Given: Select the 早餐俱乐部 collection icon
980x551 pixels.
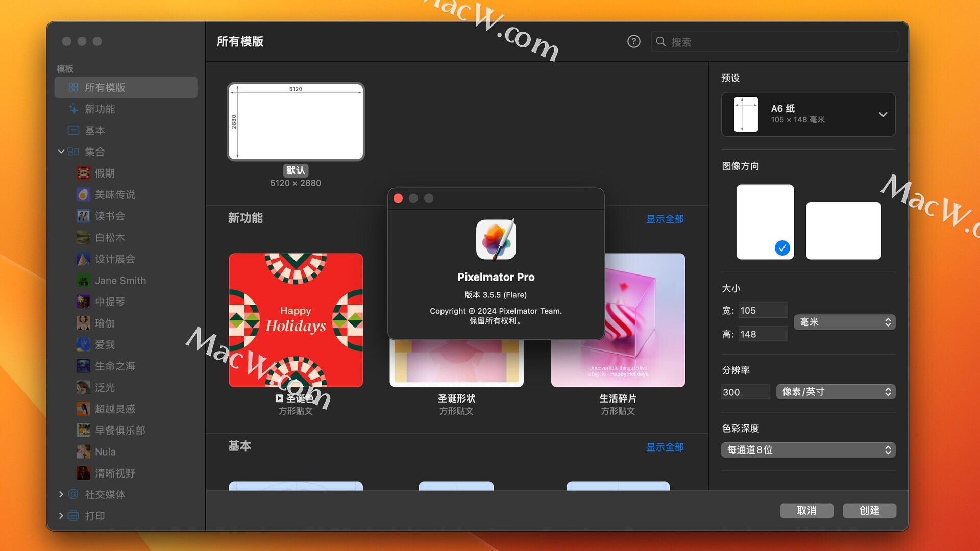Looking at the screenshot, I should click(x=83, y=430).
